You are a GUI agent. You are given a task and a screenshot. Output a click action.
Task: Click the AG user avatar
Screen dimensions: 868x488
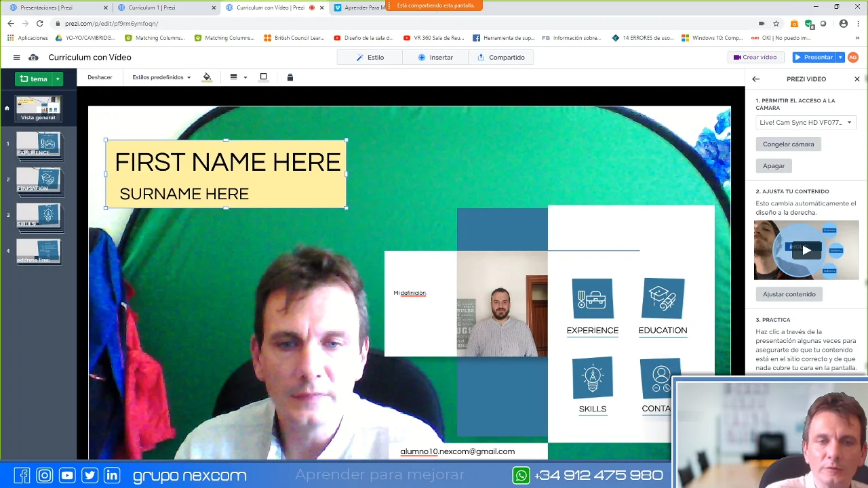[x=853, y=58]
